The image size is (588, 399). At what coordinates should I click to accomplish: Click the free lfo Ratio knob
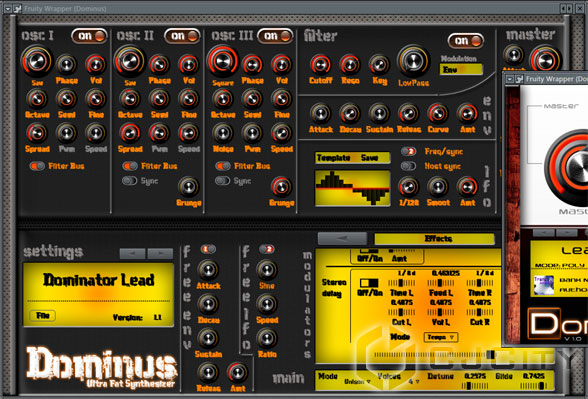267,338
